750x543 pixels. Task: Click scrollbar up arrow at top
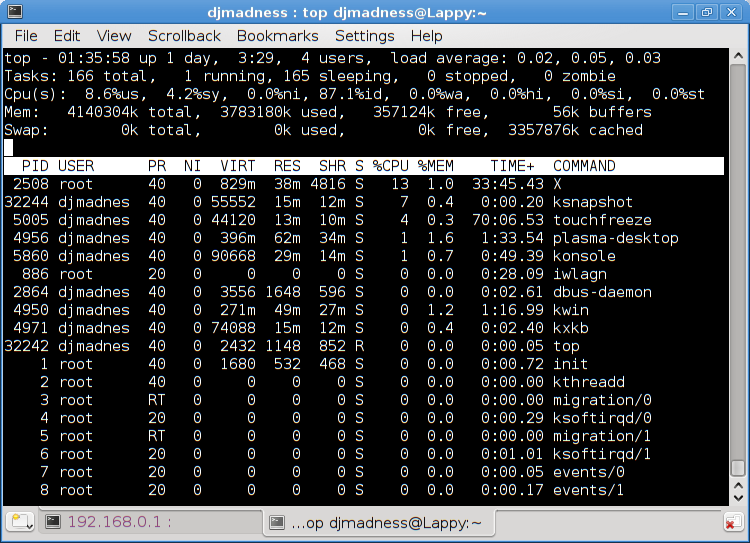coord(738,56)
